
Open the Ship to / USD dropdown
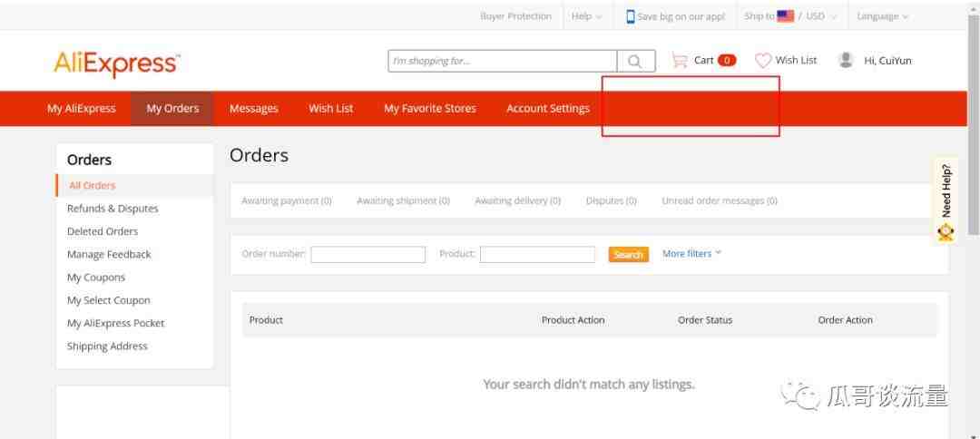click(x=790, y=16)
